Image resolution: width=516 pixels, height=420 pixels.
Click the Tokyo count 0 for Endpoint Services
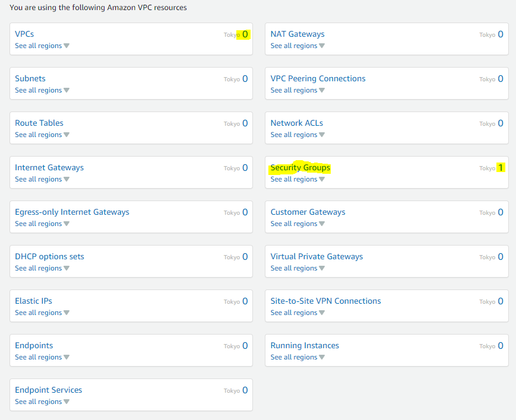(245, 390)
